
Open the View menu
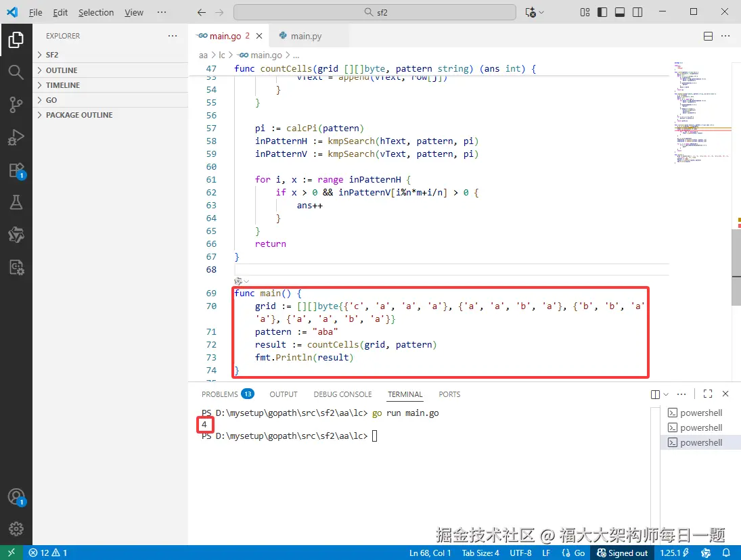(134, 12)
